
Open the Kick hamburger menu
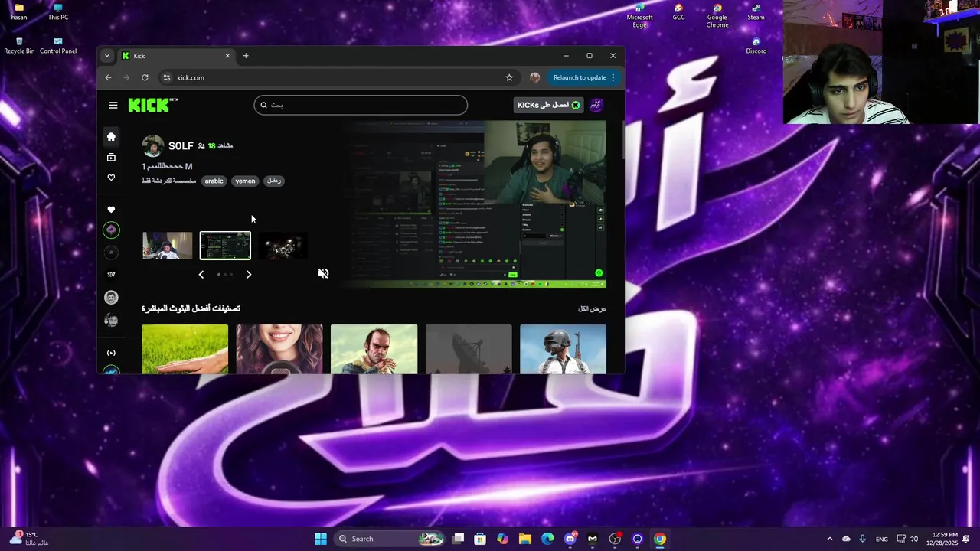113,105
